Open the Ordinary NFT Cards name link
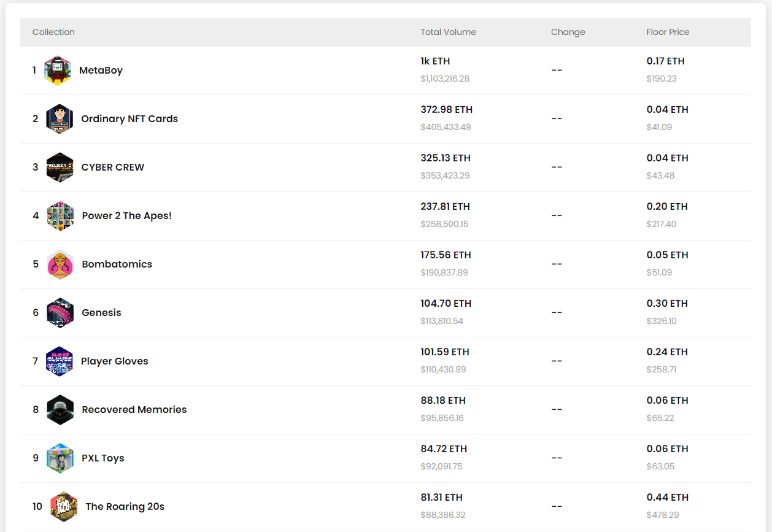The image size is (772, 532). pos(129,119)
